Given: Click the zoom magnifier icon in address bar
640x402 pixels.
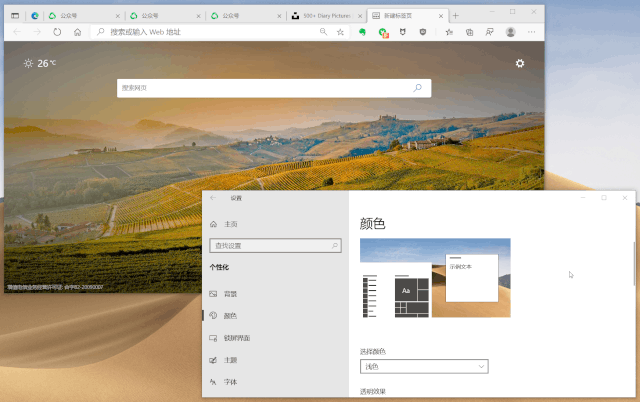Looking at the screenshot, I should point(323,32).
